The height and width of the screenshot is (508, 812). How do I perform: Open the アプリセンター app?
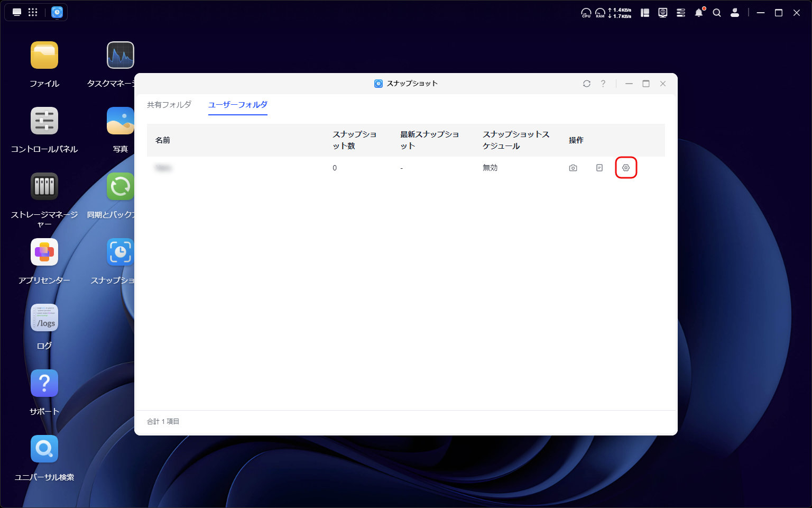pos(44,252)
